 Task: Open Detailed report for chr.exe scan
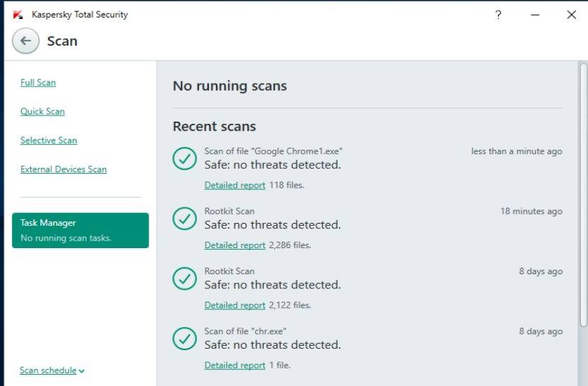234,366
